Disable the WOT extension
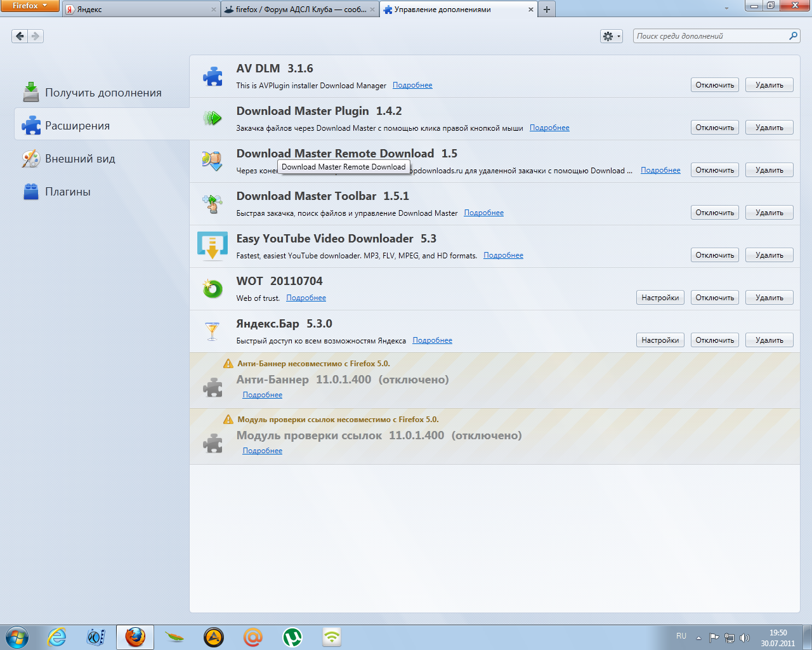Image resolution: width=812 pixels, height=650 pixels. [x=715, y=298]
